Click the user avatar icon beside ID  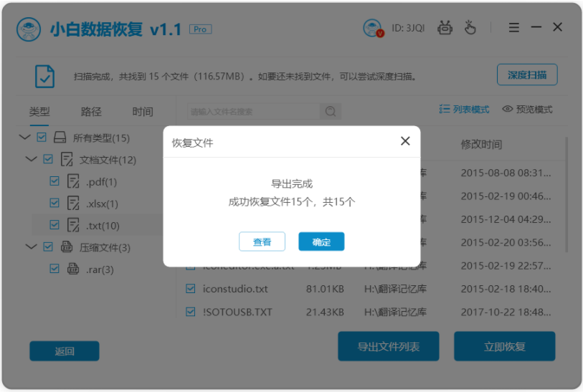pos(373,28)
